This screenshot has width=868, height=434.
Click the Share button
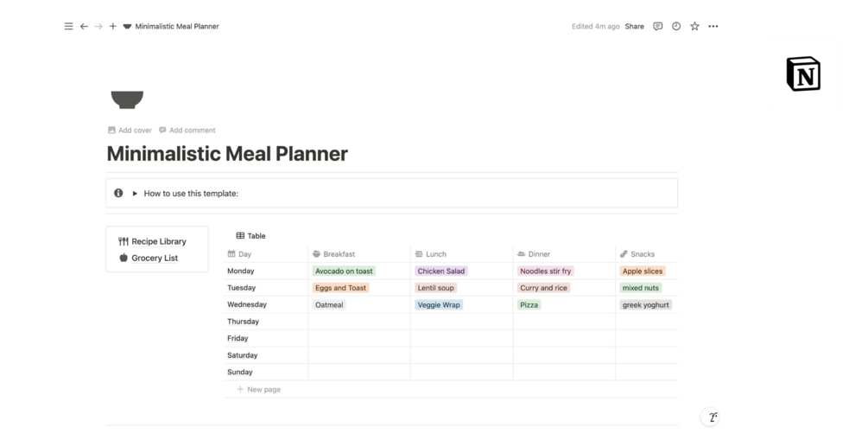[x=635, y=27]
